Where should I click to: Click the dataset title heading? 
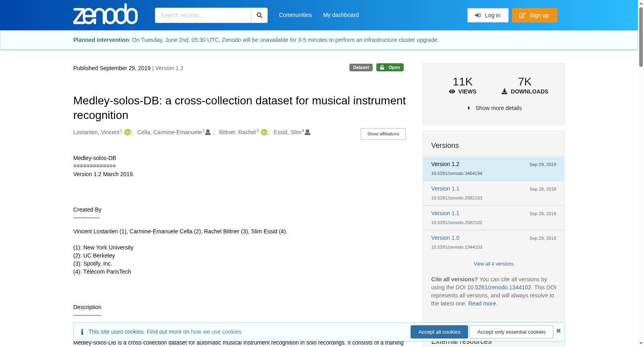(239, 108)
